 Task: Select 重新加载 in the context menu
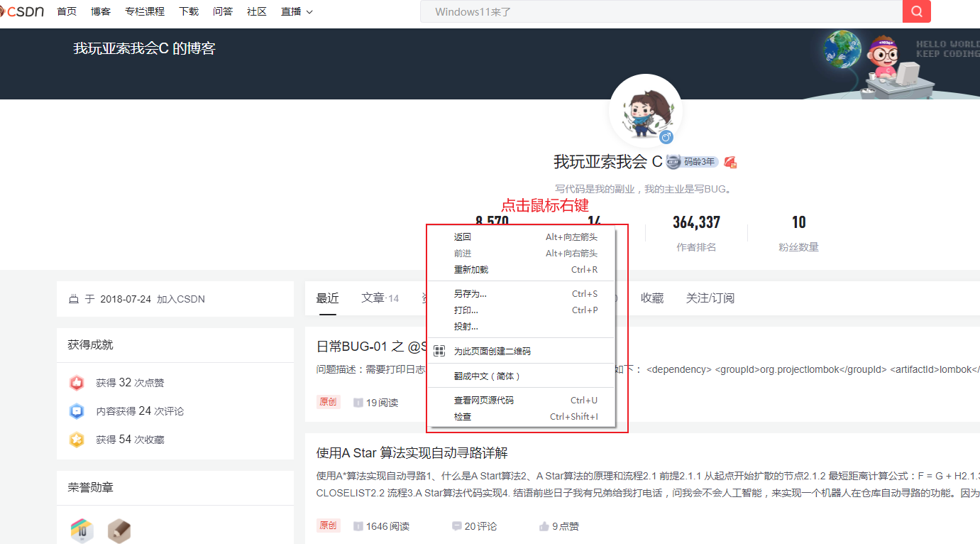click(x=522, y=270)
